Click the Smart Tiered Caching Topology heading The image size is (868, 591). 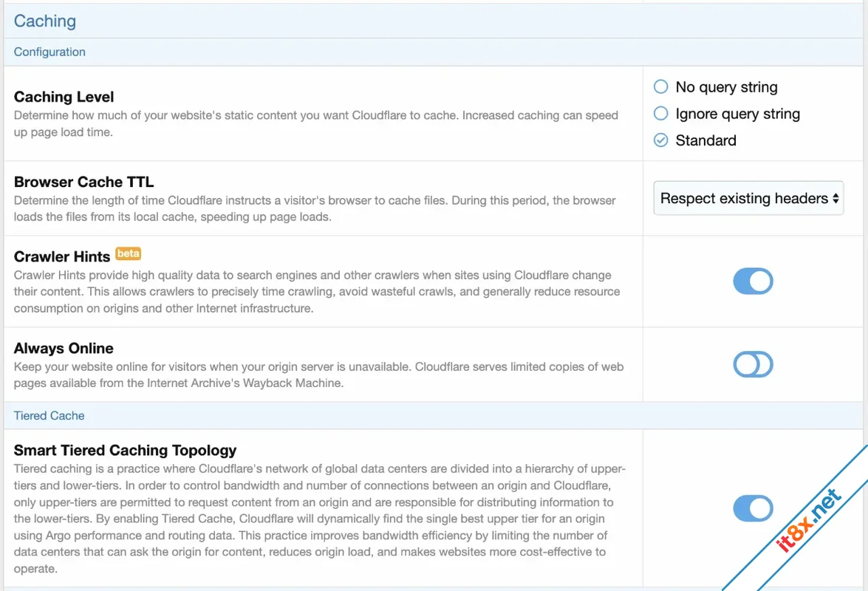pyautogui.click(x=125, y=451)
